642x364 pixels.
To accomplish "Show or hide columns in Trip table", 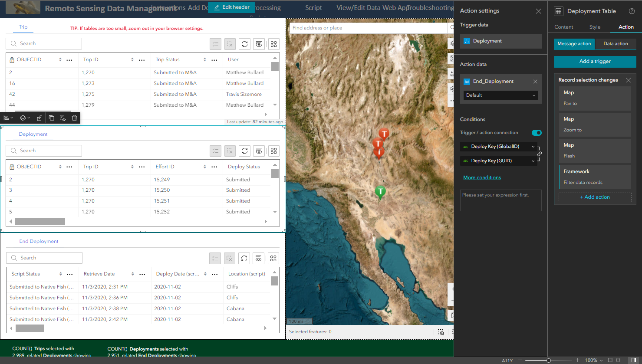I will (259, 44).
